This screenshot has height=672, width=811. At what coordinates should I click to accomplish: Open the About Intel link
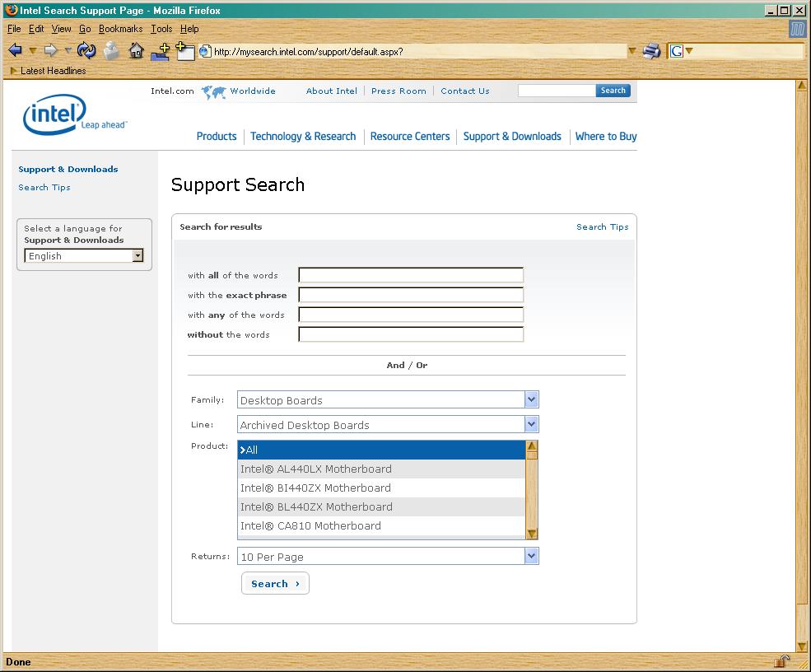(x=332, y=91)
